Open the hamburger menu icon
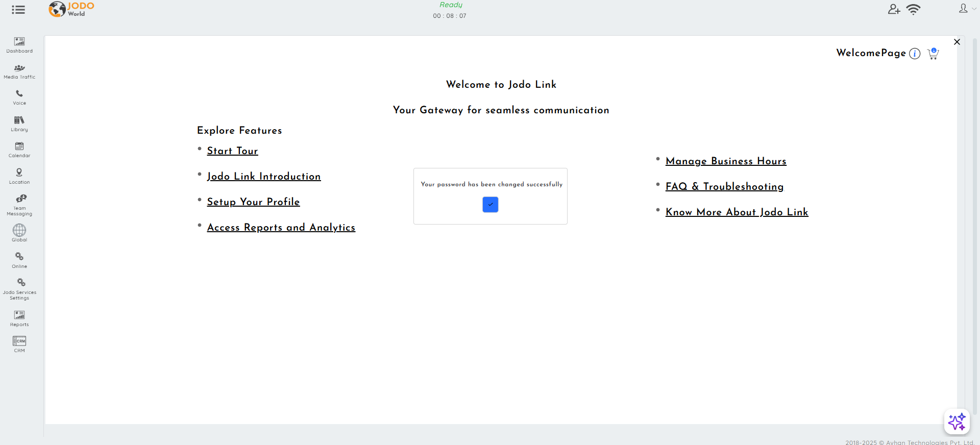 (18, 10)
